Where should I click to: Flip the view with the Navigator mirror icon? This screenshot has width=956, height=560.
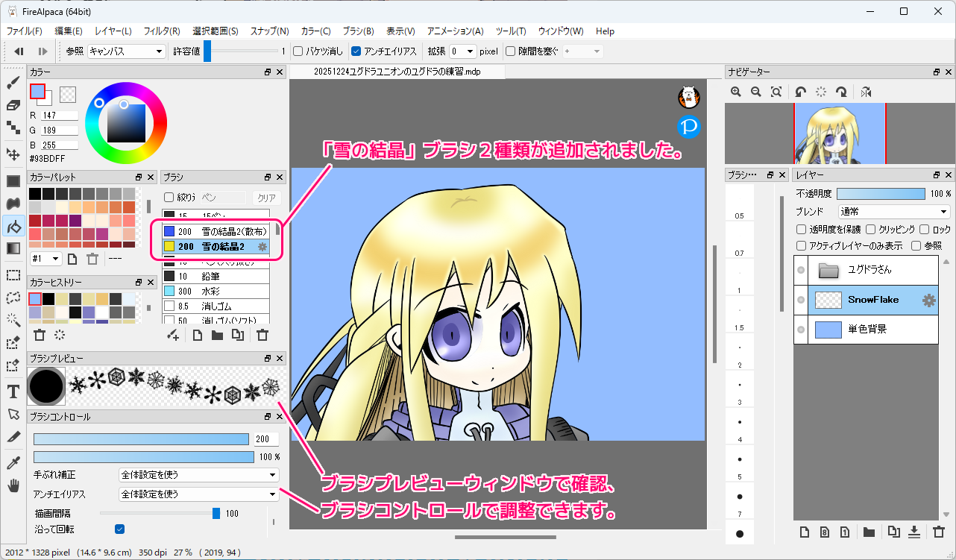tap(866, 92)
